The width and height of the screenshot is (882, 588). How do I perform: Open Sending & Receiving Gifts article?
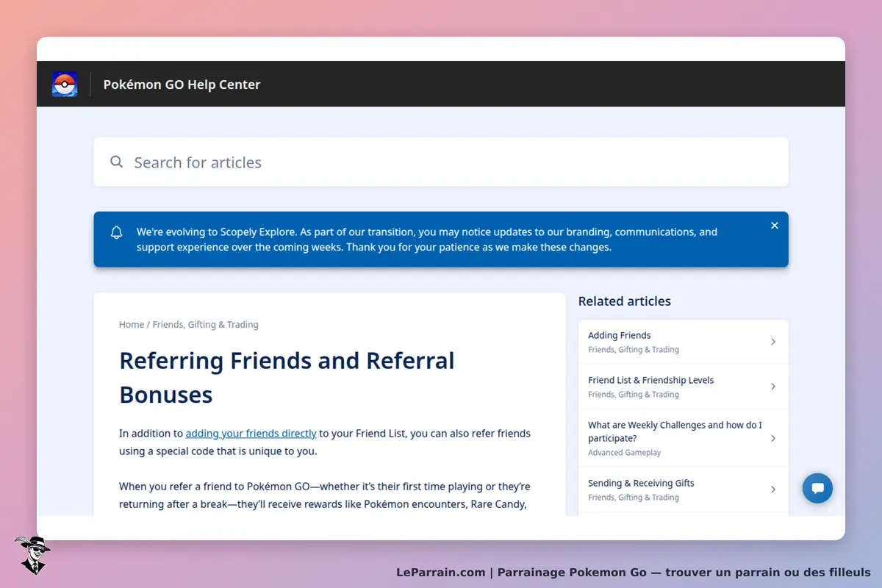click(684, 490)
